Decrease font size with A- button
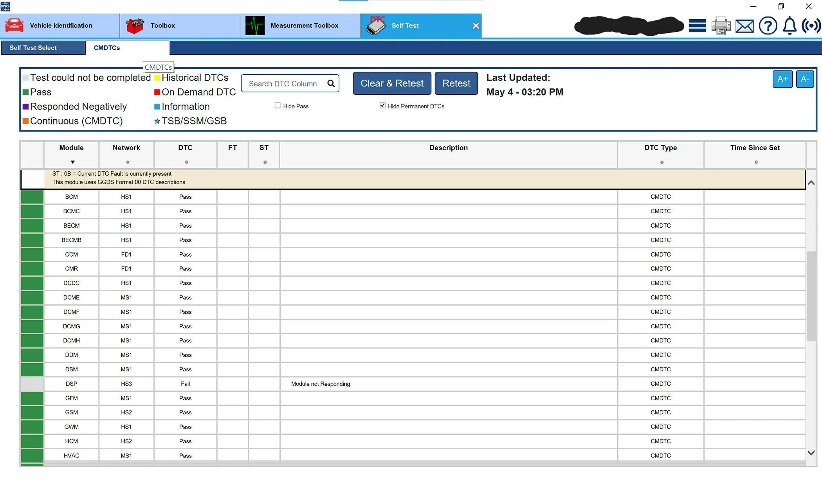This screenshot has width=822, height=504. [805, 79]
